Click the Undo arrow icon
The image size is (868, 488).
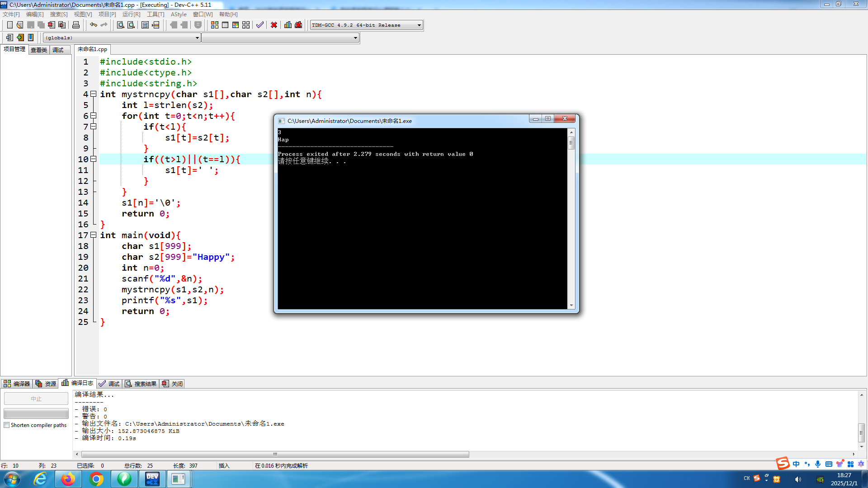click(93, 25)
